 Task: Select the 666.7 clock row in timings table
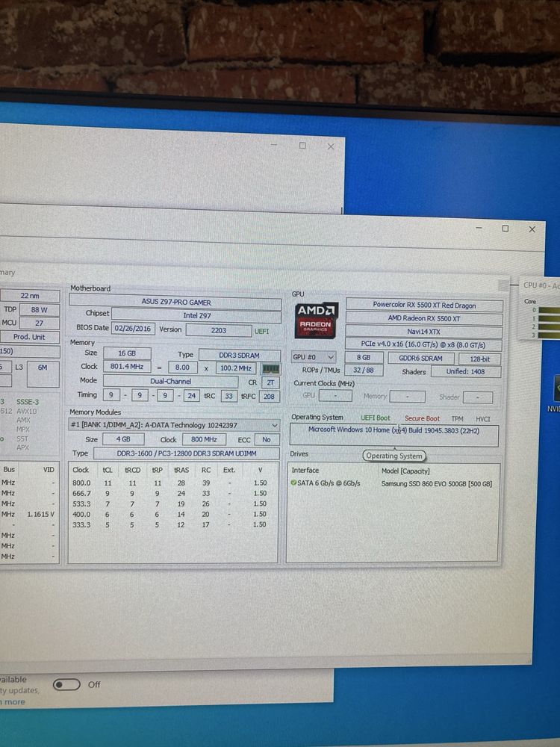coord(172,493)
